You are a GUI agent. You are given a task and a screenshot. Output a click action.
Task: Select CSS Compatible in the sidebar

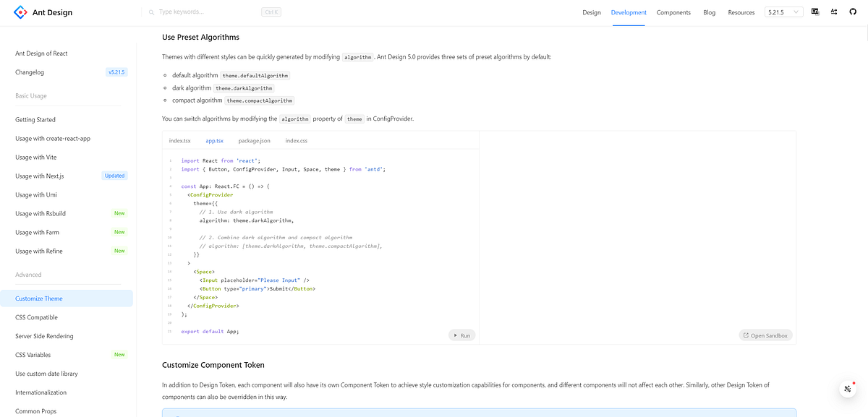coord(36,317)
